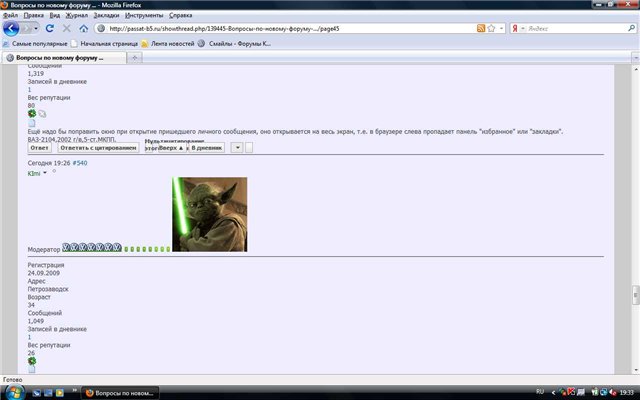Click the Ответить с цитированием button

pos(98,147)
